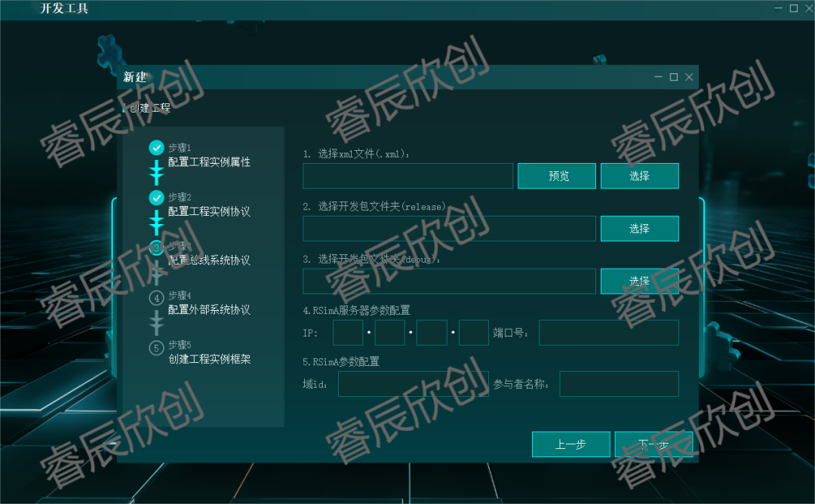Select step 配置外部系统协议 in wizard list
This screenshot has height=504, width=815.
[x=209, y=309]
